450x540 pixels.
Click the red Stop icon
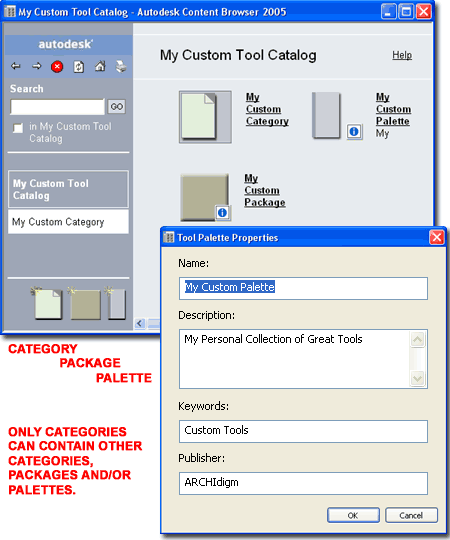pos(57,66)
